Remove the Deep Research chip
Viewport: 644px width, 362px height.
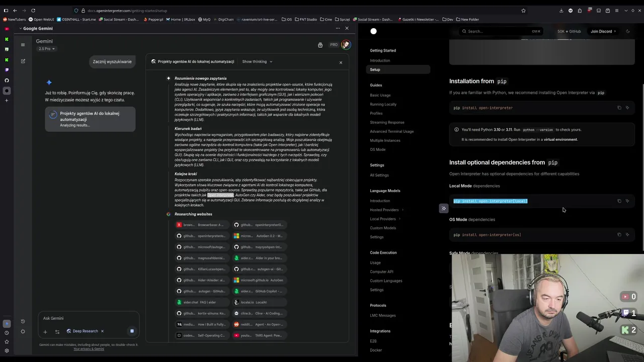point(102,331)
